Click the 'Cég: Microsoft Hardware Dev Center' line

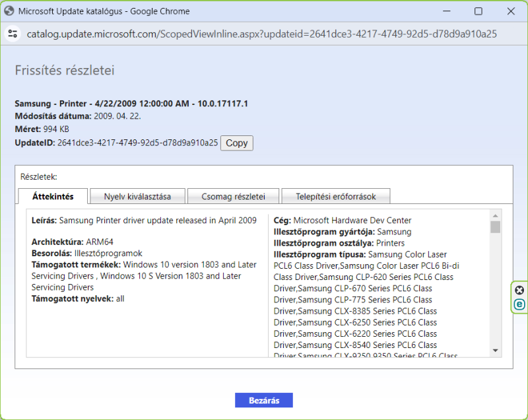tap(343, 221)
